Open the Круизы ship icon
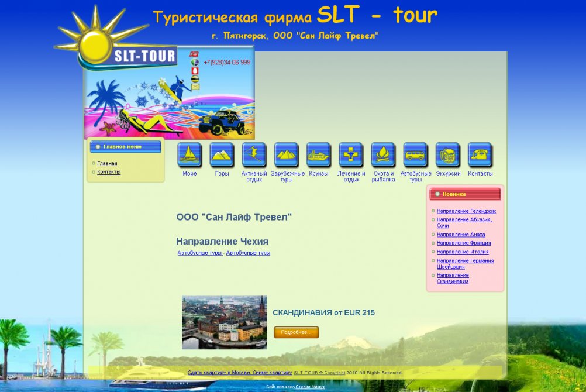 point(319,155)
